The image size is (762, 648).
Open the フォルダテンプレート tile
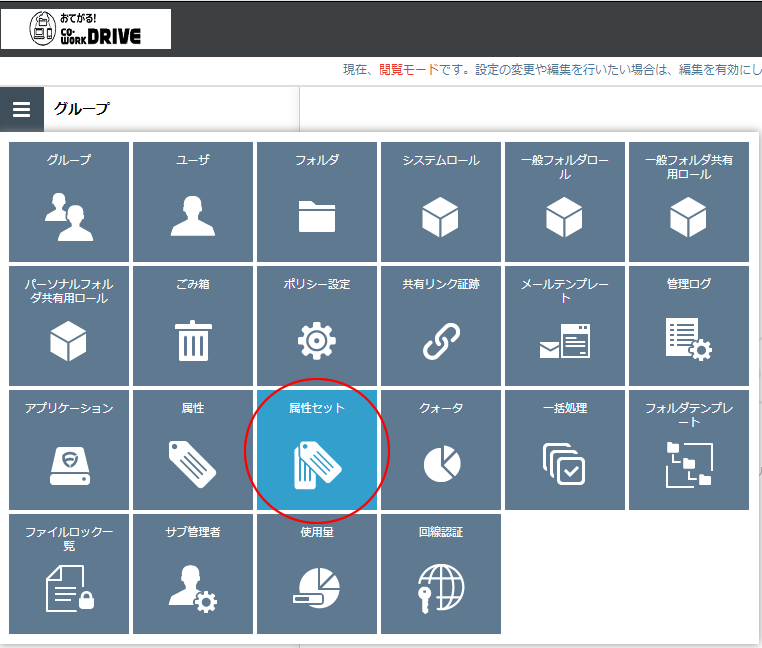689,450
